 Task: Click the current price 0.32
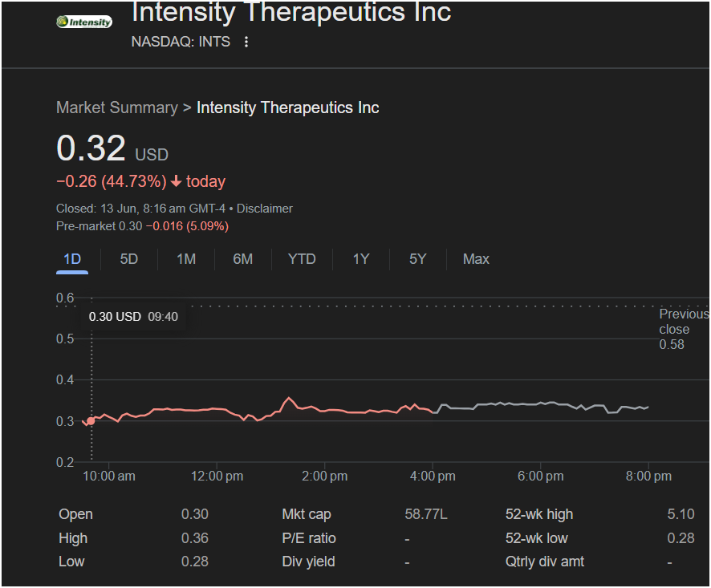coord(91,148)
